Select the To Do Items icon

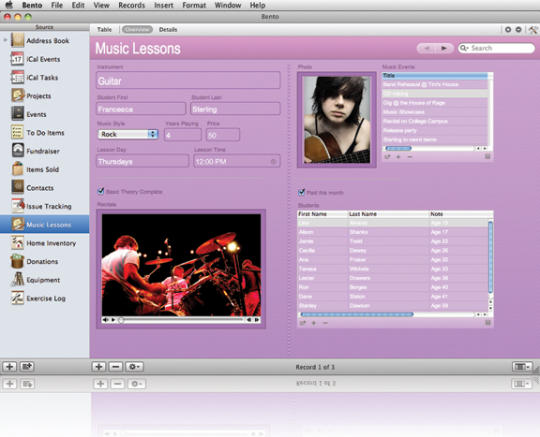coord(17,132)
